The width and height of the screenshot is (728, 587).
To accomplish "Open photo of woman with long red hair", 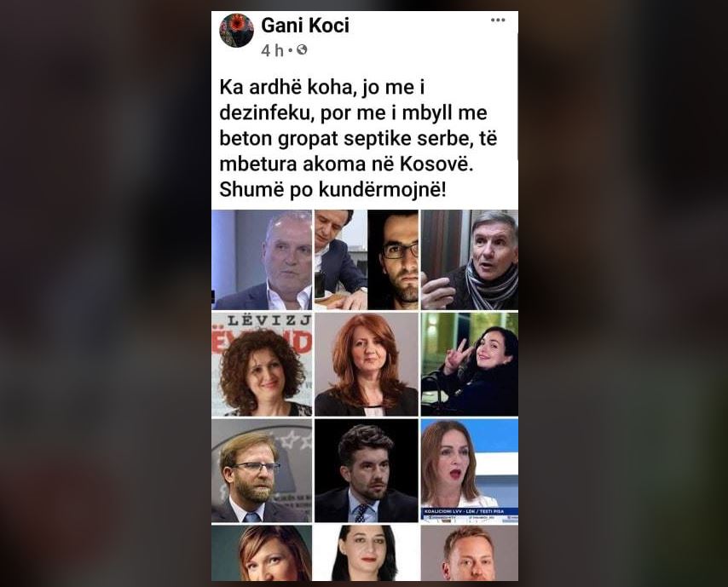I will click(367, 365).
